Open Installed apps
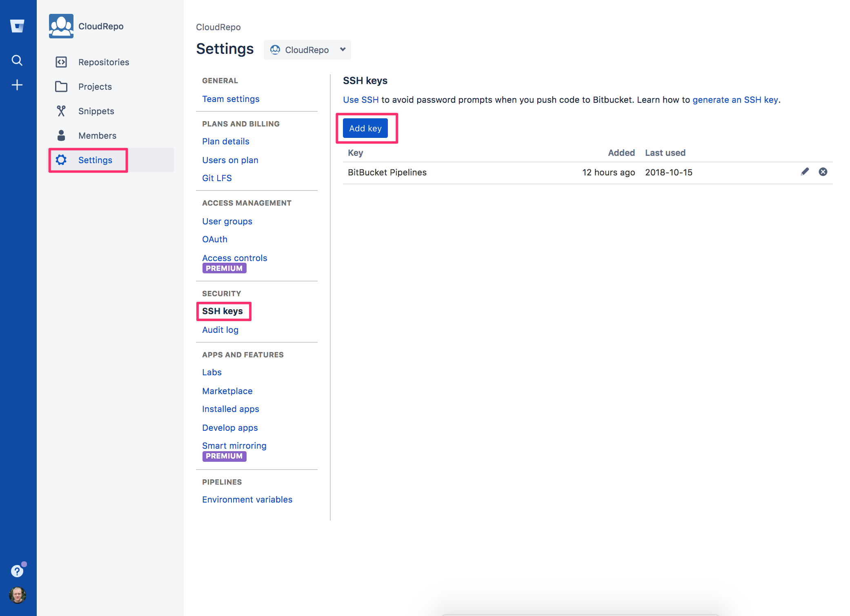Image resolution: width=850 pixels, height=616 pixels. coord(231,409)
